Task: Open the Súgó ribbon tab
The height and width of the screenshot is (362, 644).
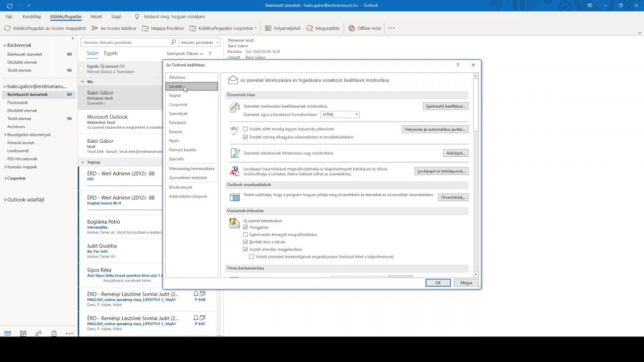Action: point(116,17)
